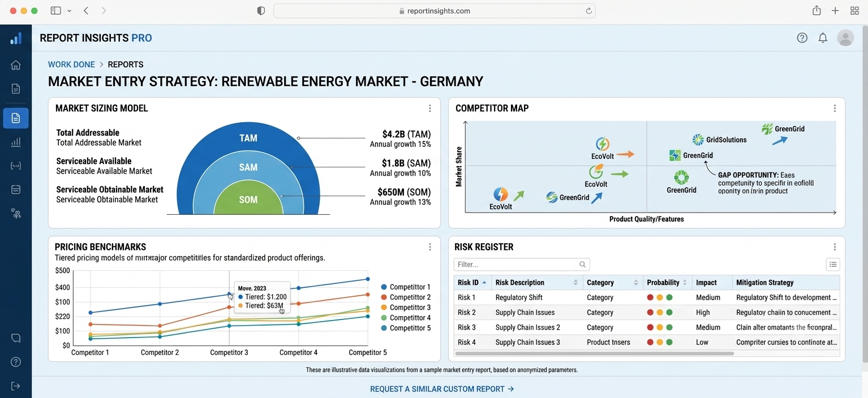Click the search magnifier in the Filter box
The height and width of the screenshot is (398, 868).
[582, 265]
